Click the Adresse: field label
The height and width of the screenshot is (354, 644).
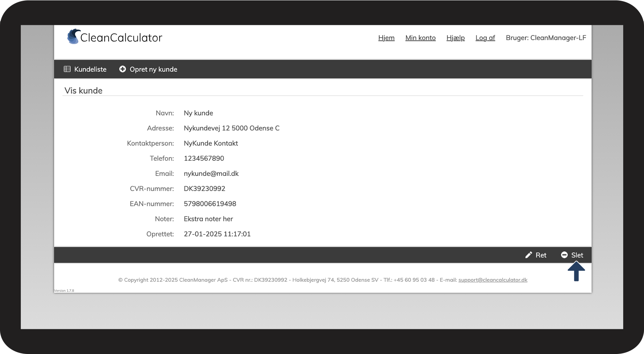(160, 128)
